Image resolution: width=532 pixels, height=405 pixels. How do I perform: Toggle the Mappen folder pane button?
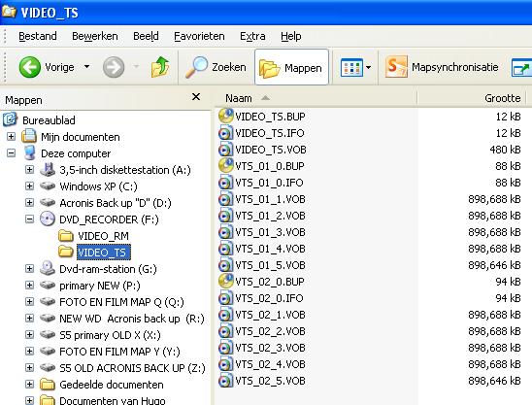point(291,67)
